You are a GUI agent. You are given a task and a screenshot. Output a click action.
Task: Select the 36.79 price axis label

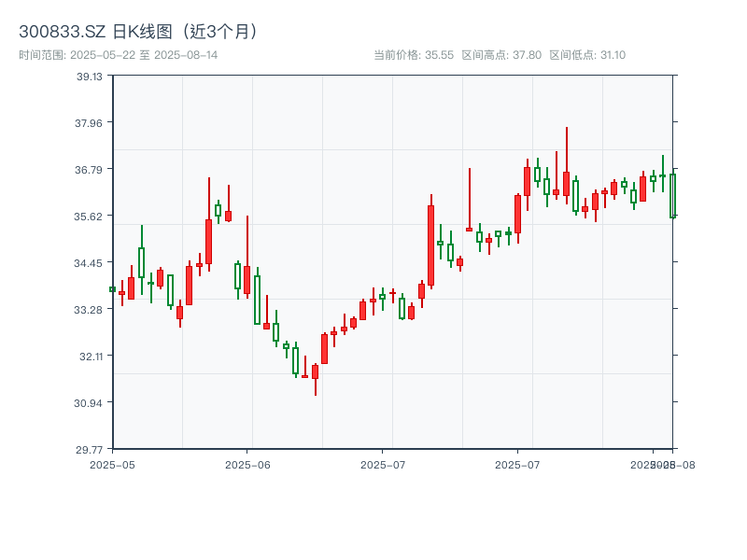(90, 169)
